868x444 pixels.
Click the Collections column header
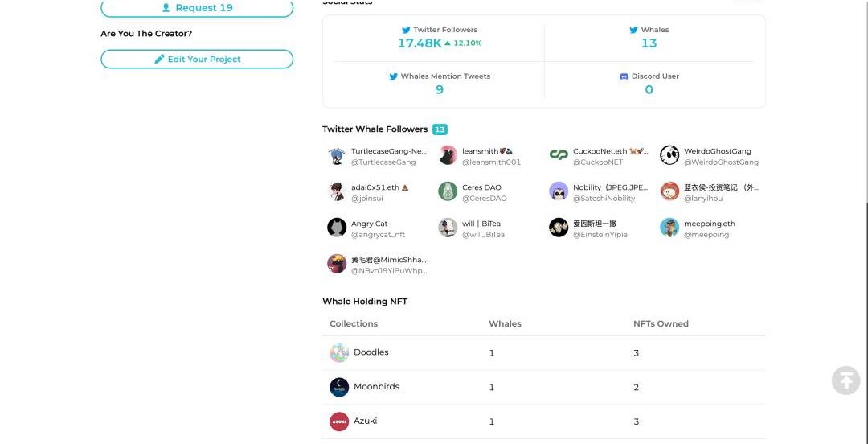[354, 323]
